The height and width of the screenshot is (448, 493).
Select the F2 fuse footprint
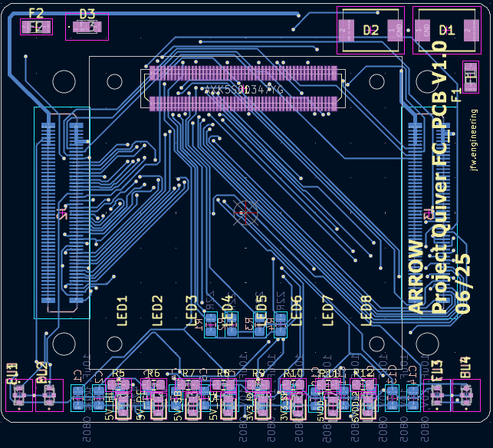pyautogui.click(x=36, y=27)
